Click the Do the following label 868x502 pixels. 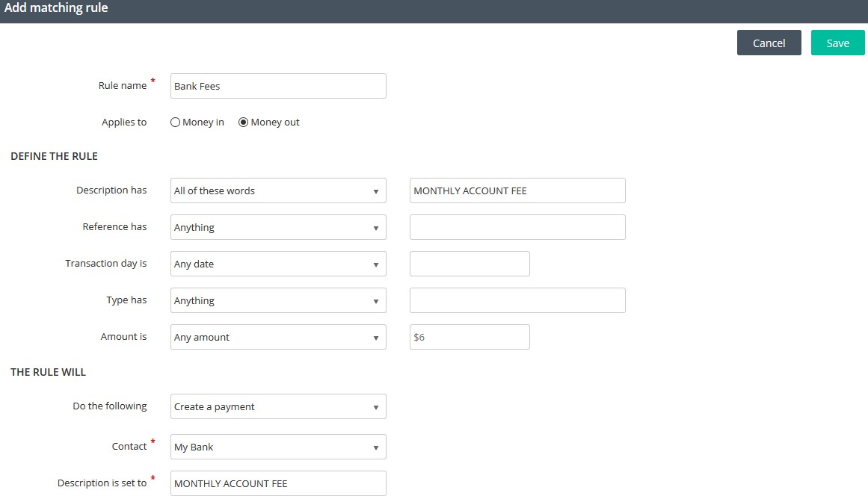click(x=110, y=406)
